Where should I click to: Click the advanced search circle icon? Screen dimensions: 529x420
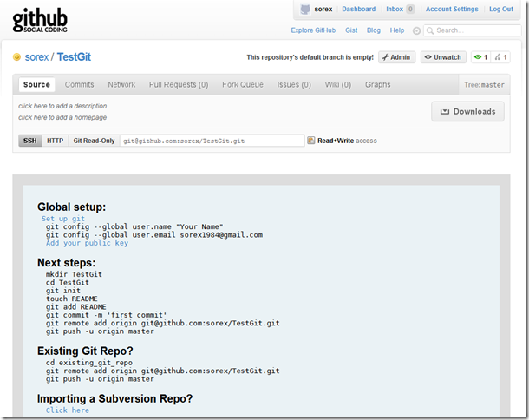(x=416, y=30)
